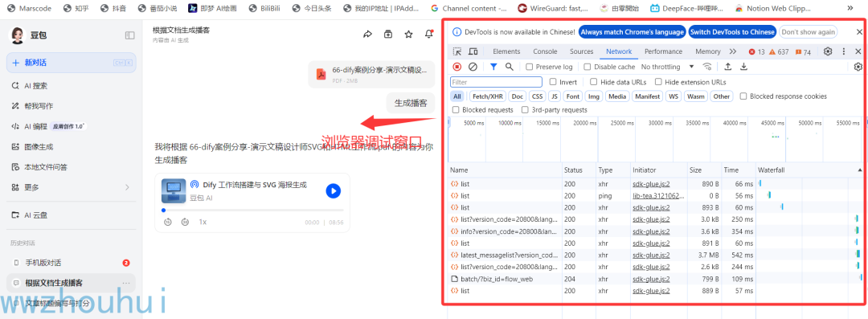Enable the Disable cache checkbox
868x319 pixels.
click(x=588, y=67)
